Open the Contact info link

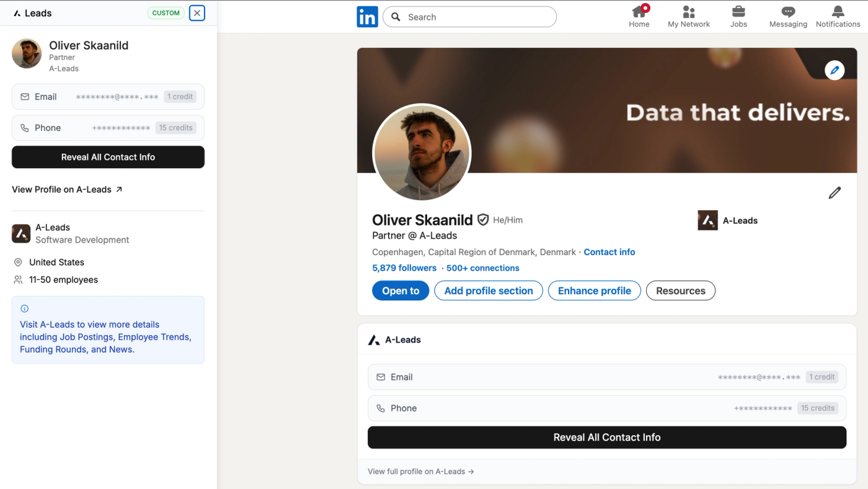[x=609, y=252]
